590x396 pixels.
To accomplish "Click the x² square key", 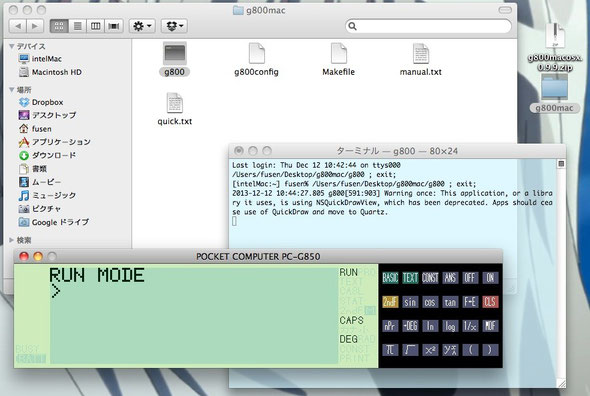I will pos(430,350).
